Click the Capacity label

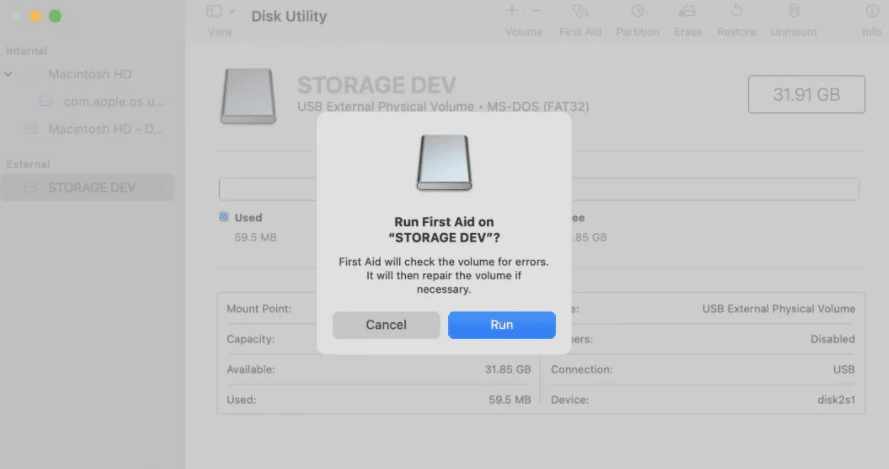tap(251, 339)
